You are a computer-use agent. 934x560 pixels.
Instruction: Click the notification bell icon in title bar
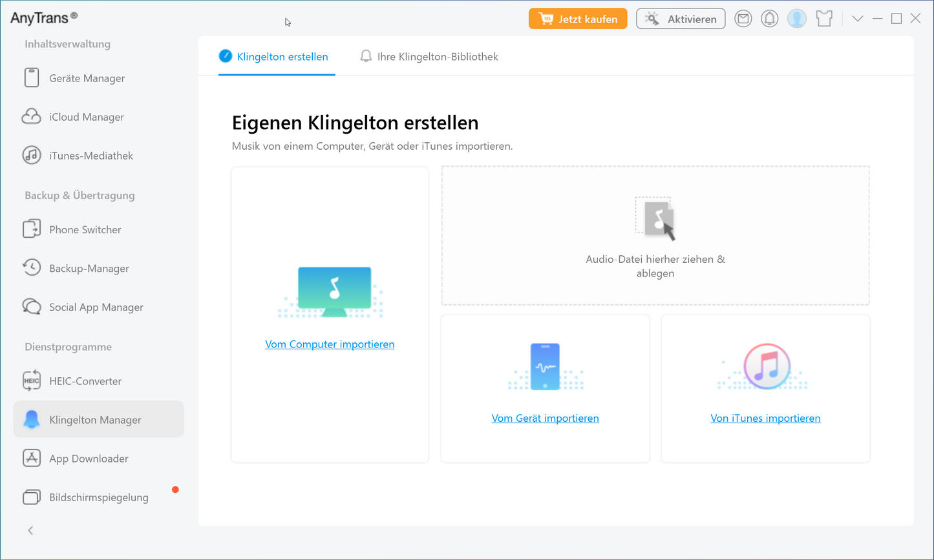(x=769, y=19)
